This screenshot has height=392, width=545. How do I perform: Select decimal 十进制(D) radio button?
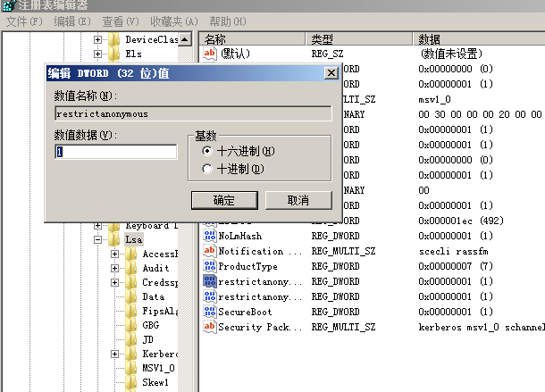click(206, 169)
